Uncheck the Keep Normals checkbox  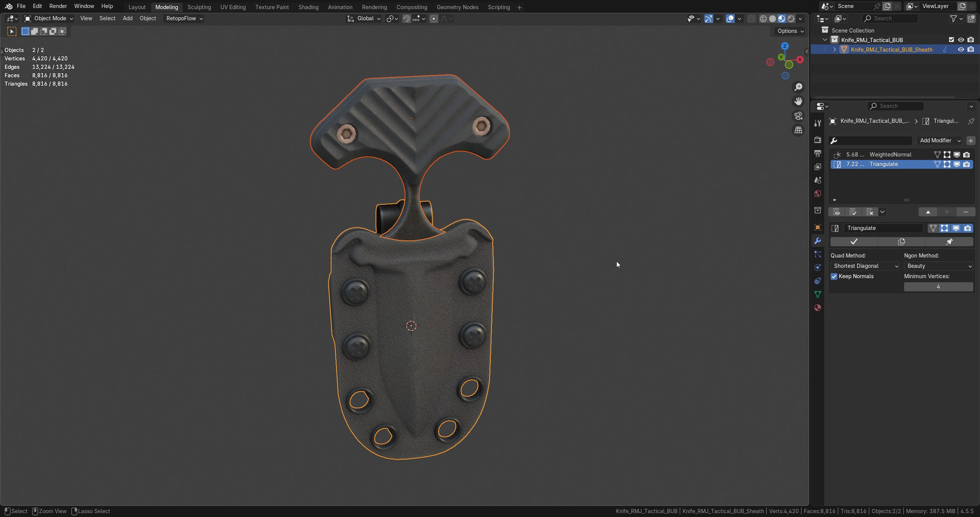pos(834,276)
